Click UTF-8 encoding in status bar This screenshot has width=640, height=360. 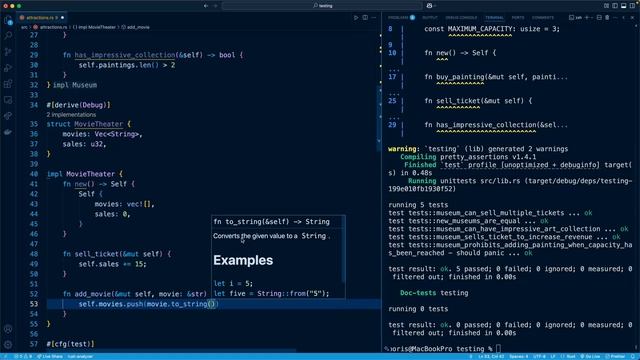click(x=539, y=356)
